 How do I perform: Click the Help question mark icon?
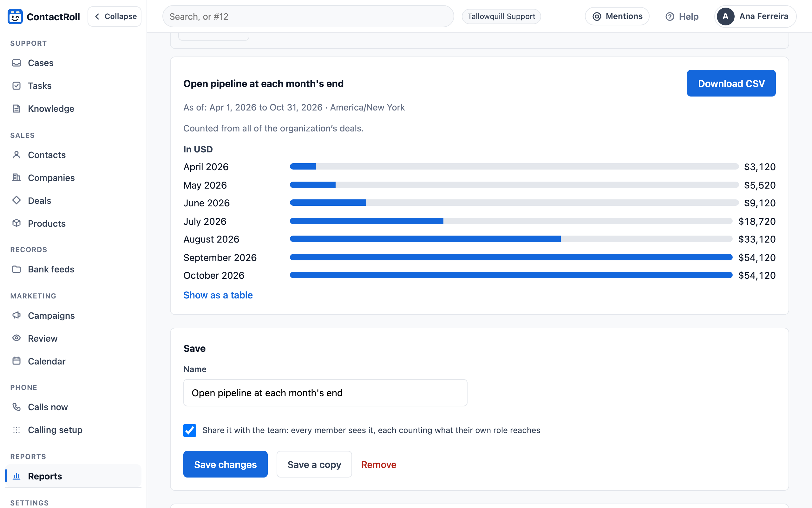tap(669, 17)
